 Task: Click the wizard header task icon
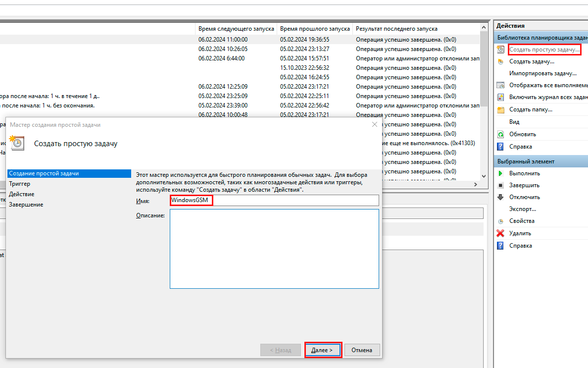click(x=17, y=143)
